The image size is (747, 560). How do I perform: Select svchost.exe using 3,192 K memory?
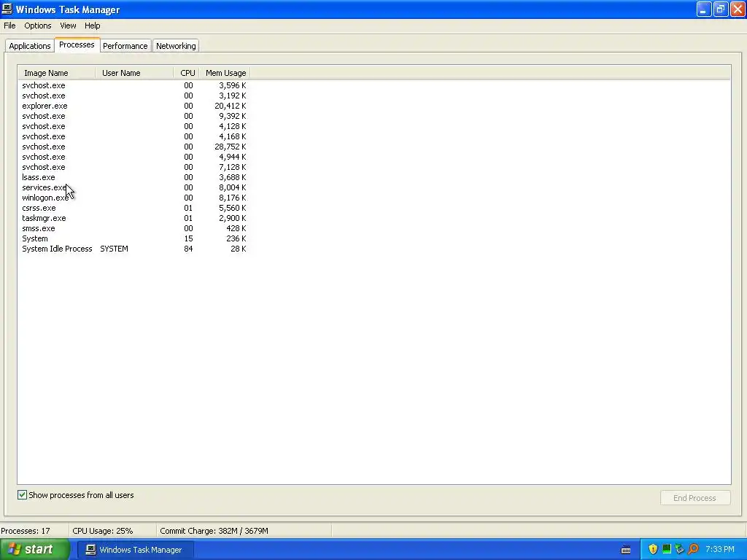134,96
